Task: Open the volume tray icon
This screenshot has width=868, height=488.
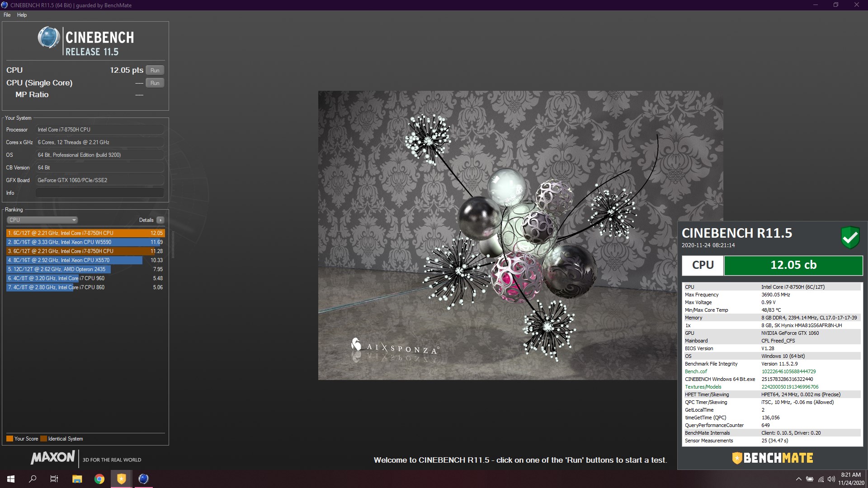Action: click(831, 479)
